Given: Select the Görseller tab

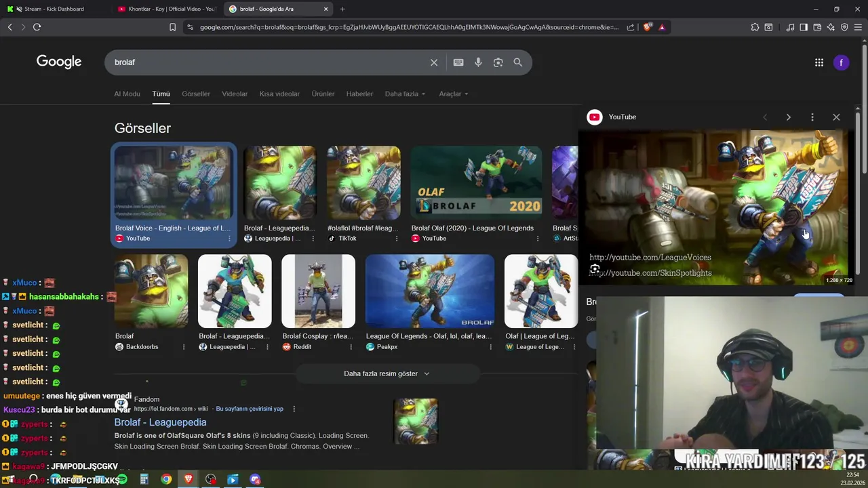Looking at the screenshot, I should (x=196, y=94).
